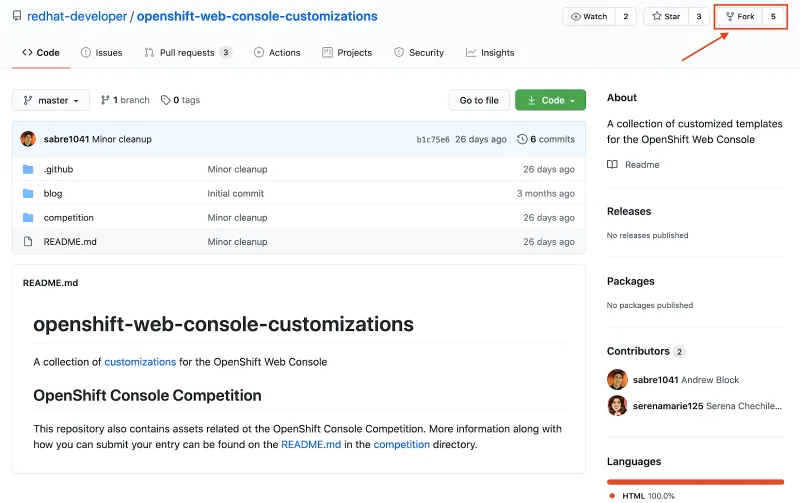Viewport: 800px width, 503px height.
Task: Click the Fork button icon
Action: point(730,17)
